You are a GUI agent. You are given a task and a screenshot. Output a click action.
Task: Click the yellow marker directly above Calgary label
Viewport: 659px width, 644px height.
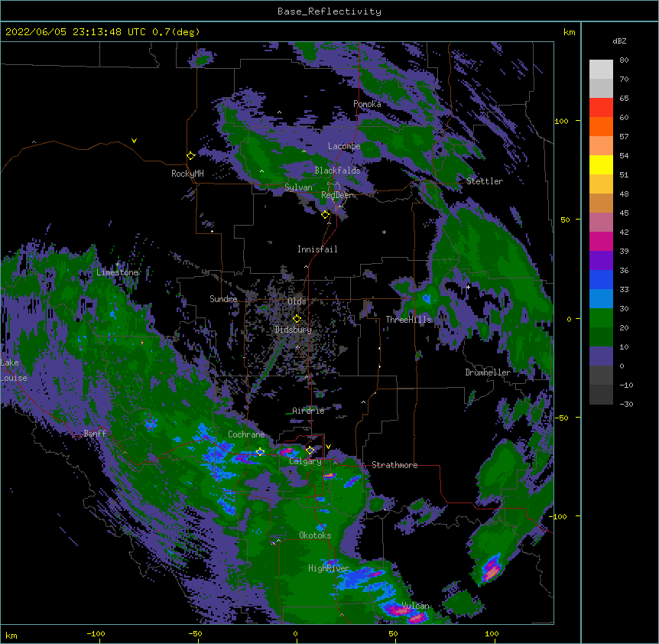tap(310, 450)
